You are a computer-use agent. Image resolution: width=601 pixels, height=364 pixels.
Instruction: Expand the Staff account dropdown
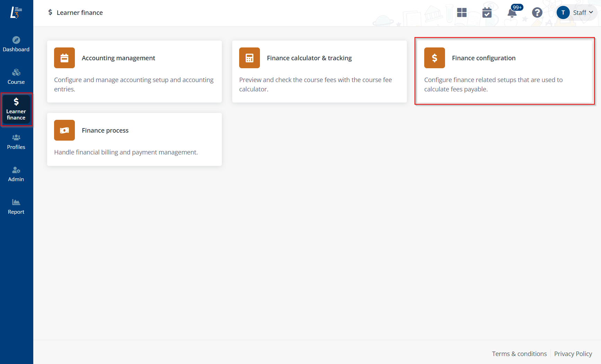point(582,12)
